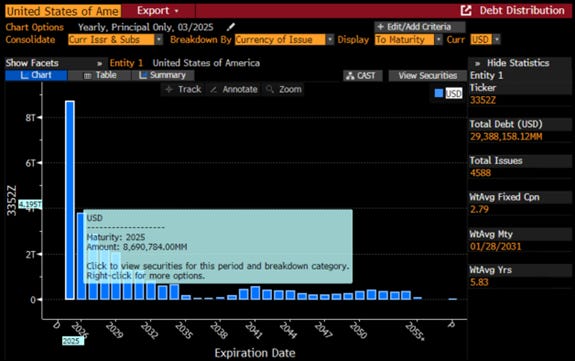The image size is (575, 361).
Task: Toggle the USD legend label
Action: click(x=454, y=94)
